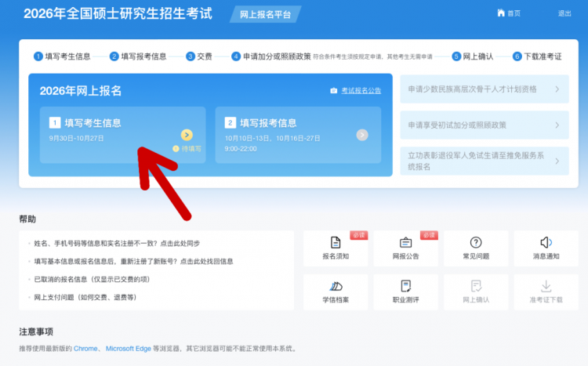Click the 学信档案 icon
The width and height of the screenshot is (588, 366).
point(336,286)
